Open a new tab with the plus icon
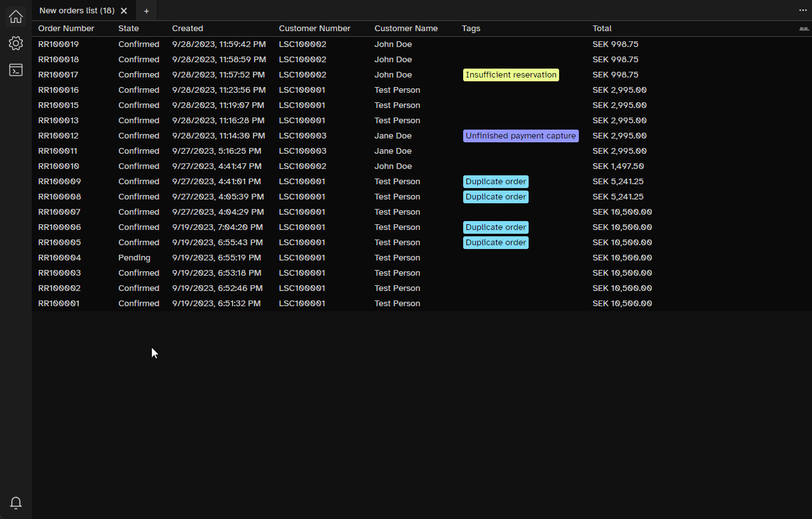The image size is (812, 519). pos(146,11)
